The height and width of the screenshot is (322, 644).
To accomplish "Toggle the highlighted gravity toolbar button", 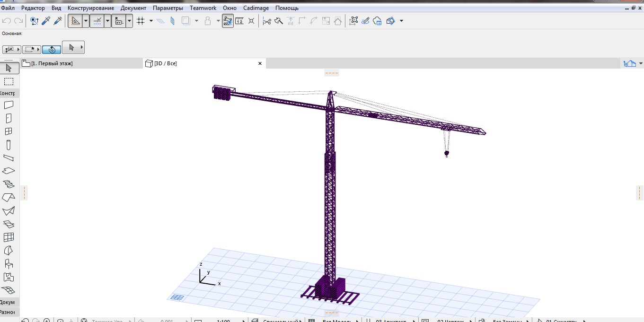I will 228,21.
